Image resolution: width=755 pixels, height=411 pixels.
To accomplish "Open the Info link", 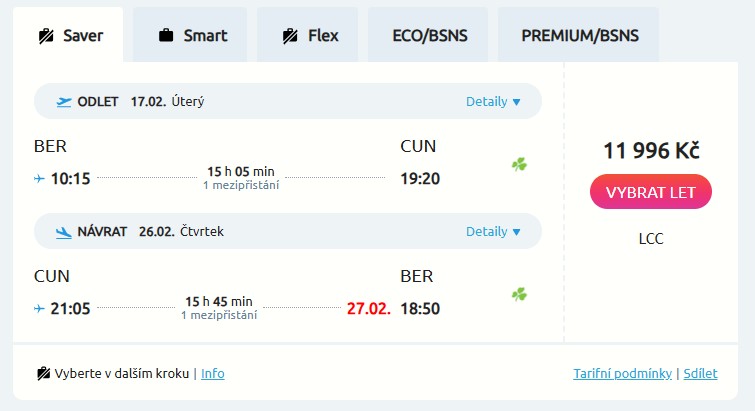I will coord(213,374).
